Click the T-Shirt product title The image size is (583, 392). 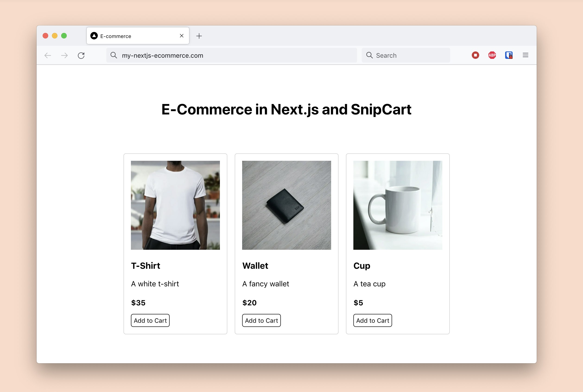[x=146, y=266]
